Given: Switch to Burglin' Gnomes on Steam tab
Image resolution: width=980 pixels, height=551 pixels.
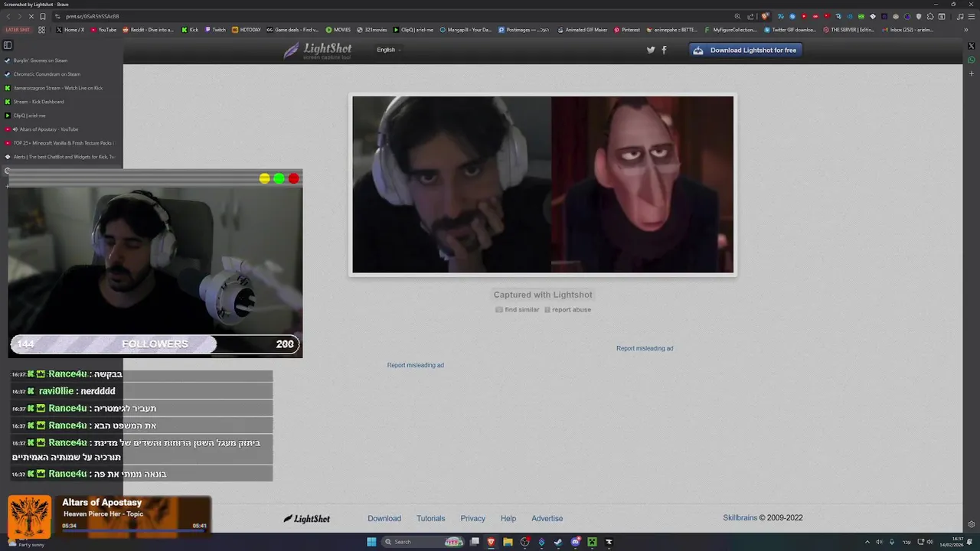Looking at the screenshot, I should (x=61, y=60).
